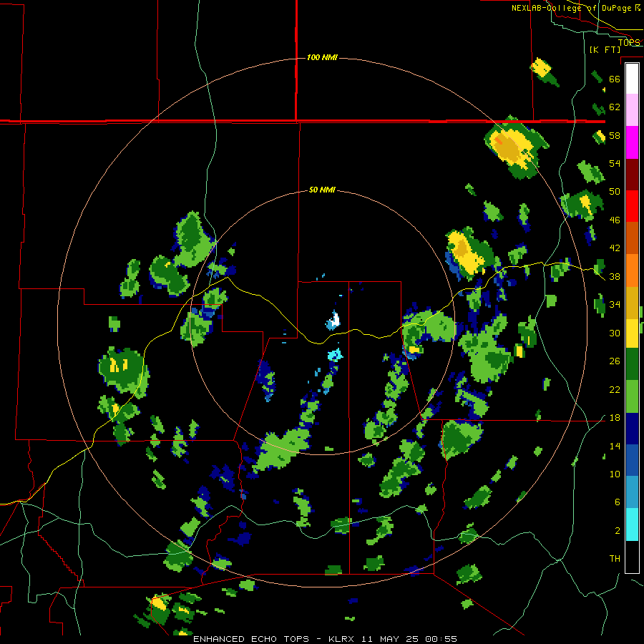Click the bright yellow legend color segment

click(632, 333)
